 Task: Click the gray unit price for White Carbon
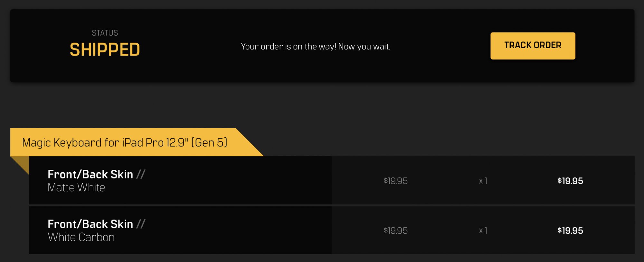(x=395, y=231)
